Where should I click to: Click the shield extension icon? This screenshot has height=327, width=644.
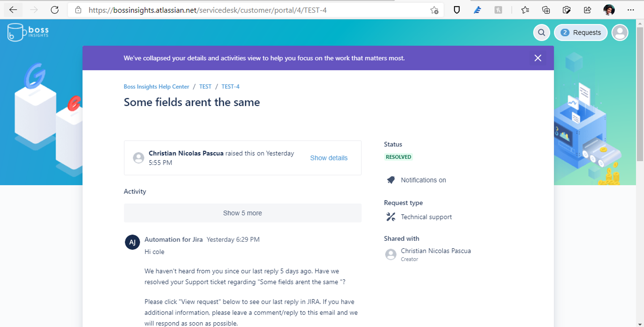tap(457, 10)
